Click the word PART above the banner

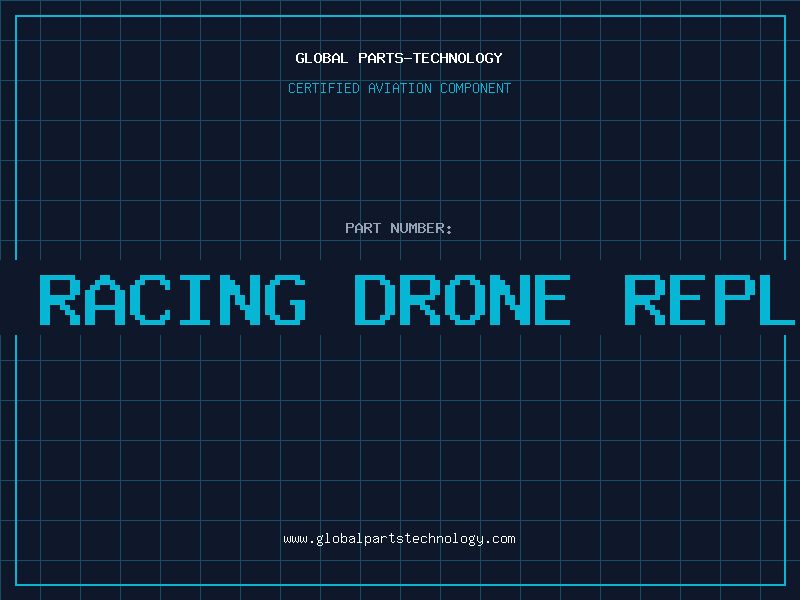pyautogui.click(x=363, y=228)
